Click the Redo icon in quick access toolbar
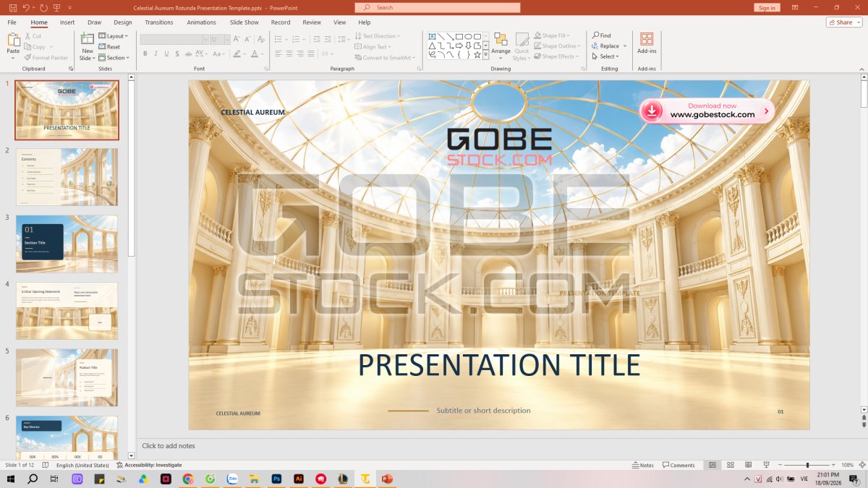868x488 pixels. click(43, 7)
